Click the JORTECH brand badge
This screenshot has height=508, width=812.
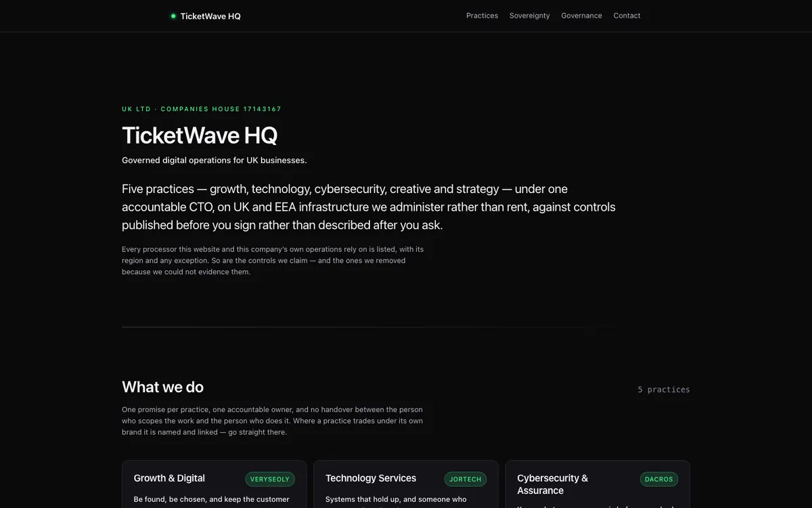click(x=466, y=479)
